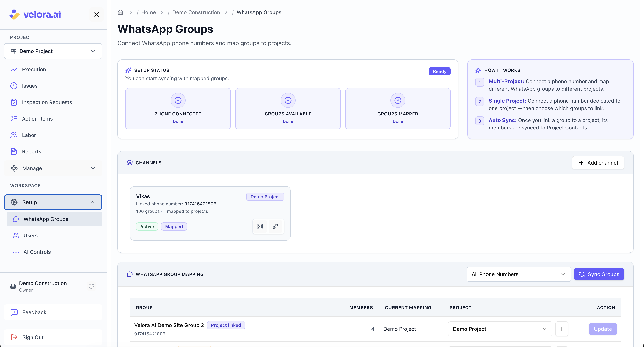This screenshot has width=644, height=347.
Task: Click the Setup Status sparkle icon
Action: point(128,70)
